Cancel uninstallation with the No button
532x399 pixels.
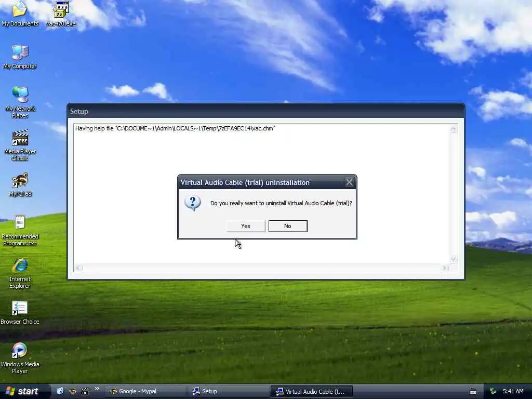tap(288, 226)
